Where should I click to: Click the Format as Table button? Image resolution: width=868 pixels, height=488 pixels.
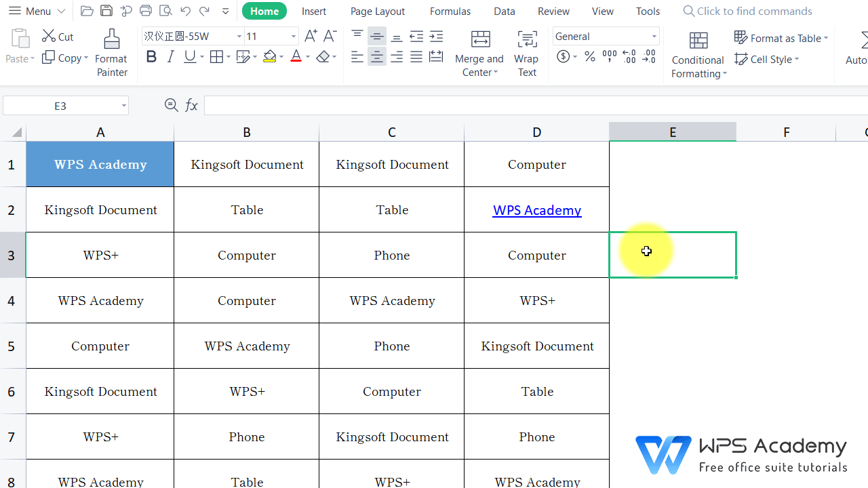pyautogui.click(x=781, y=38)
